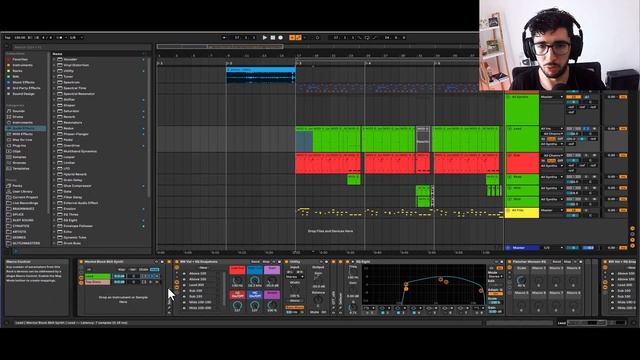This screenshot has height=360, width=640.
Task: Select the Max for Live category
Action: coord(22,140)
